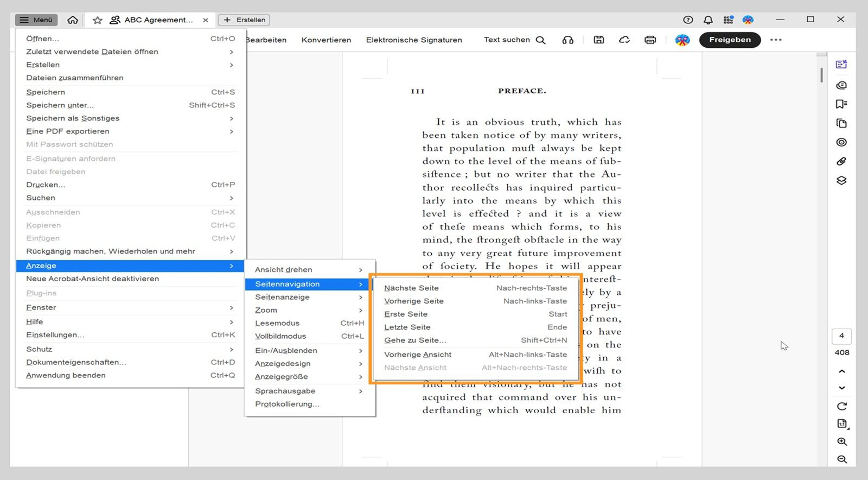Click the vertical scrollbar thumb
This screenshot has height=480, width=868.
822,75
